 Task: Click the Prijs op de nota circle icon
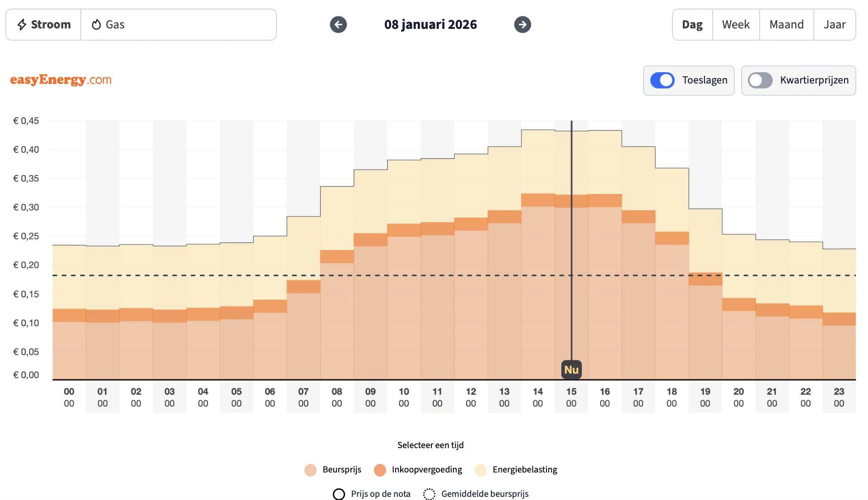(x=338, y=494)
